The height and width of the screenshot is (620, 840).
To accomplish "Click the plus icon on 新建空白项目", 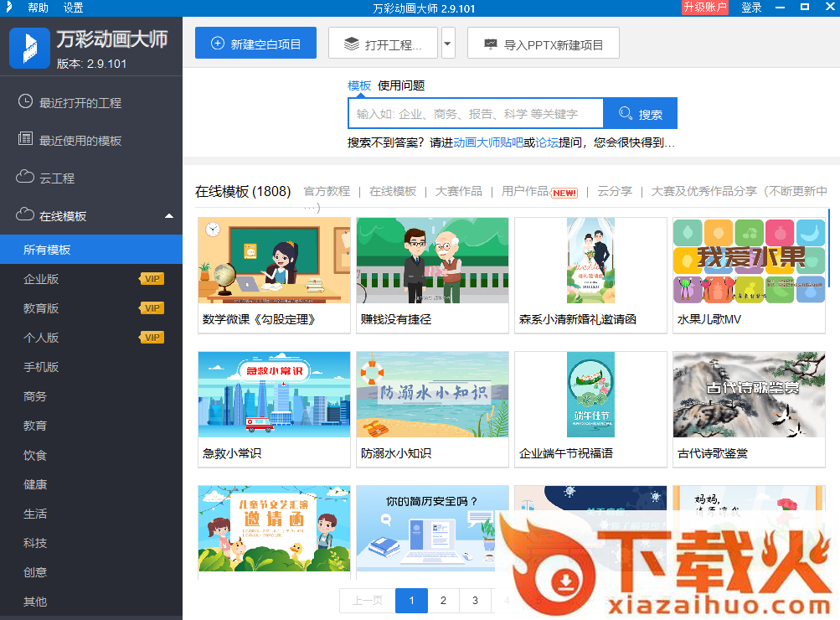I will (x=217, y=44).
